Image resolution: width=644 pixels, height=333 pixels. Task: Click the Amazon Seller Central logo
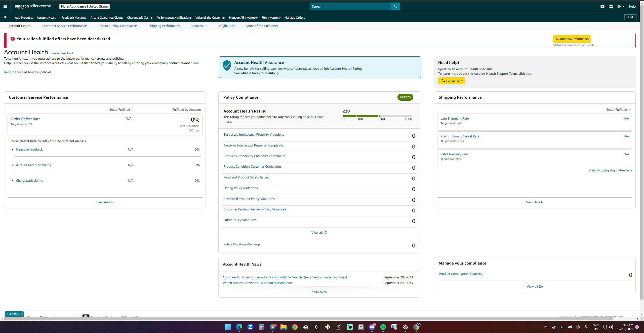pyautogui.click(x=33, y=6)
